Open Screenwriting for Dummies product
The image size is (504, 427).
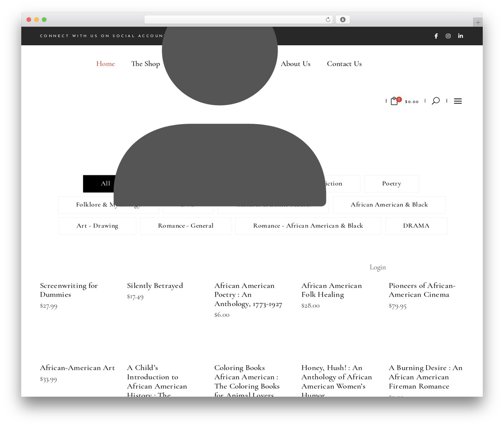click(69, 290)
